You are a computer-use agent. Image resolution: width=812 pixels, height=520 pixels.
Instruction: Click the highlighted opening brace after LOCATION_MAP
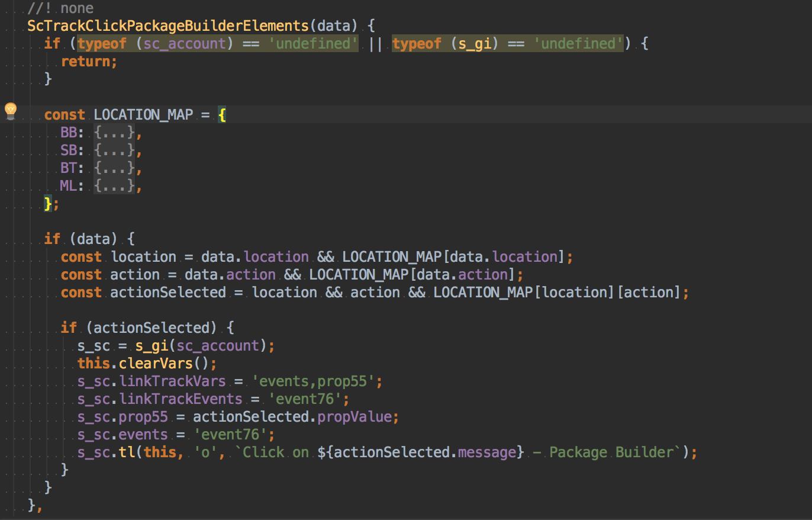click(222, 115)
